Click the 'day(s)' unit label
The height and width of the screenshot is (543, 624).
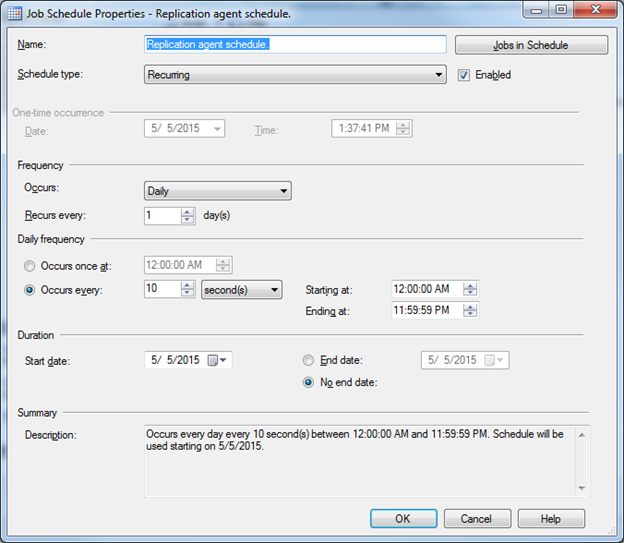point(217,215)
